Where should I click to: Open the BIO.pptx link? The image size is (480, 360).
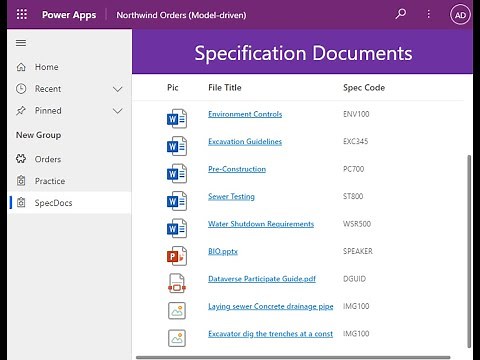tap(223, 251)
